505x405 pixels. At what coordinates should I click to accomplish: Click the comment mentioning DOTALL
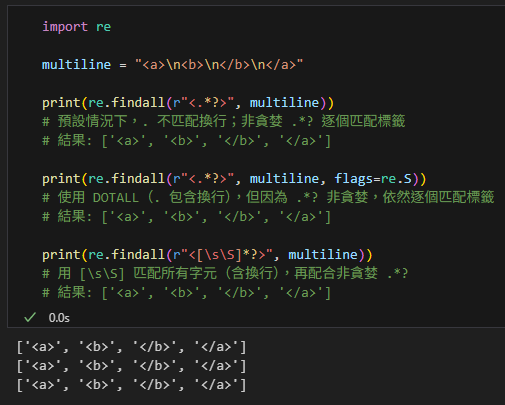(268, 197)
